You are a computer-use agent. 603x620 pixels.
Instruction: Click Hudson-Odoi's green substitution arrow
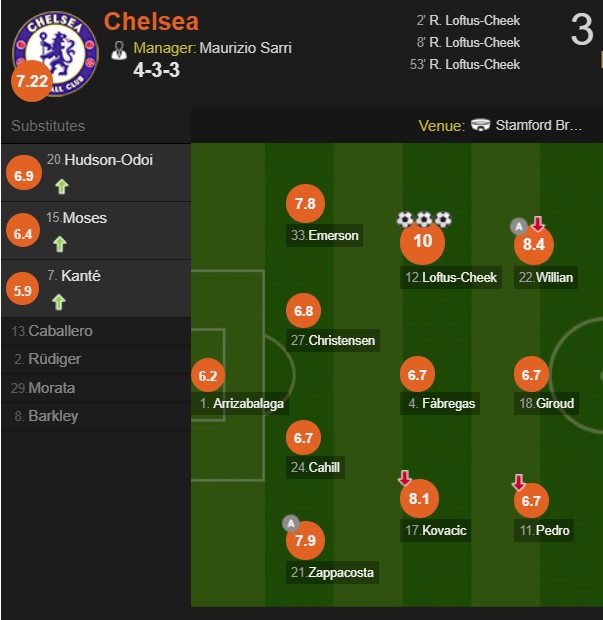[61, 186]
